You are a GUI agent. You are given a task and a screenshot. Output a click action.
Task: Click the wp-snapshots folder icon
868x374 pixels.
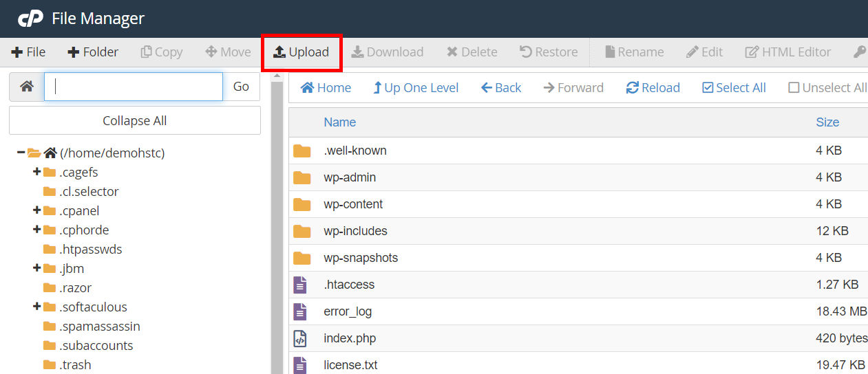[301, 258]
